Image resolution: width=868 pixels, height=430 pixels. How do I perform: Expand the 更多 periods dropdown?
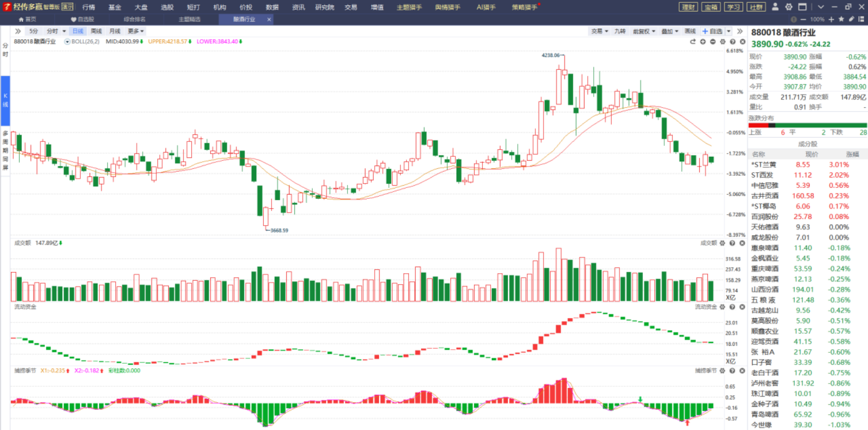[x=135, y=31]
